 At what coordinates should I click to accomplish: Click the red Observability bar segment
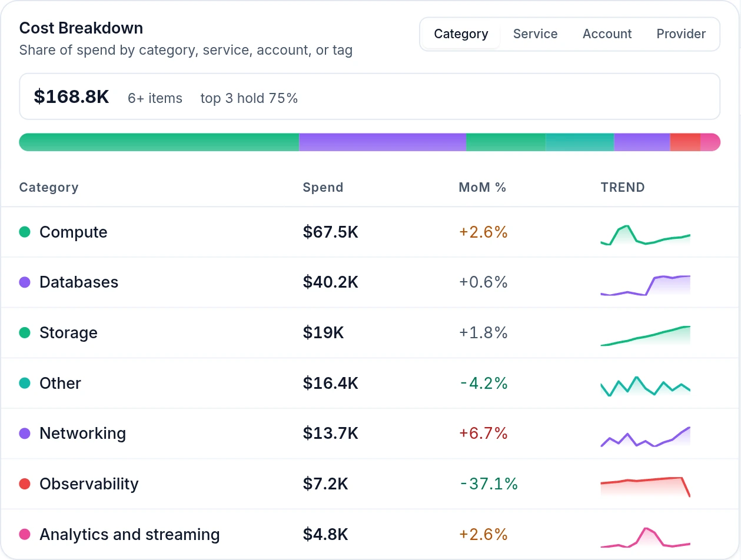click(685, 142)
